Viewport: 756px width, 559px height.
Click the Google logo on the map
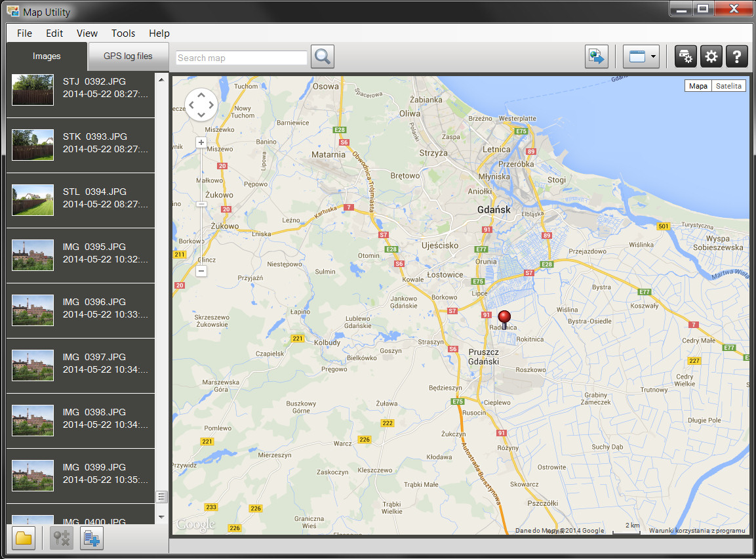(x=195, y=524)
